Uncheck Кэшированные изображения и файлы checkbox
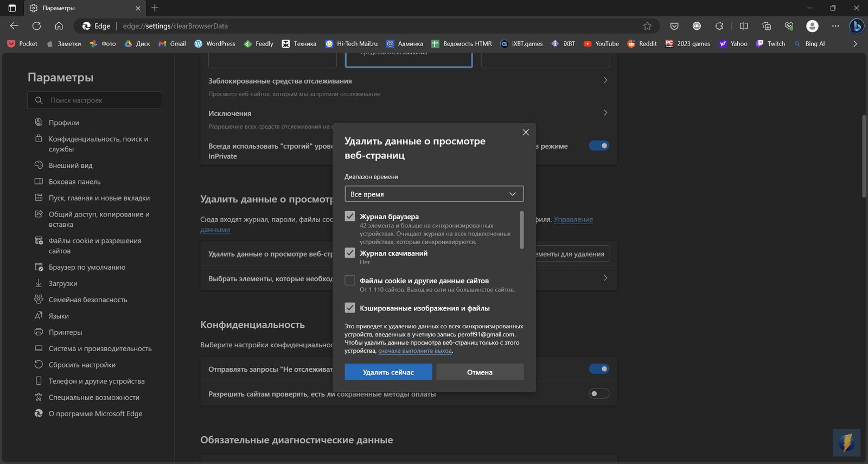868x464 pixels. pos(350,308)
